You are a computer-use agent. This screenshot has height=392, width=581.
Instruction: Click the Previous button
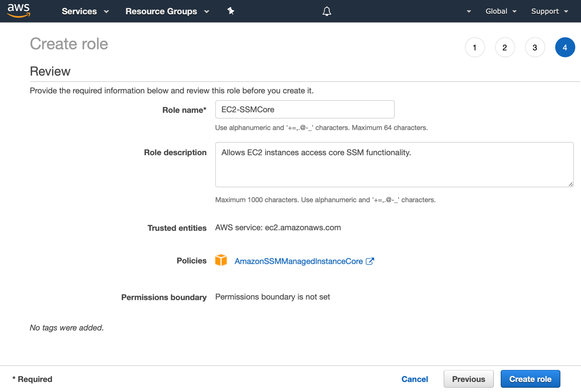point(468,379)
